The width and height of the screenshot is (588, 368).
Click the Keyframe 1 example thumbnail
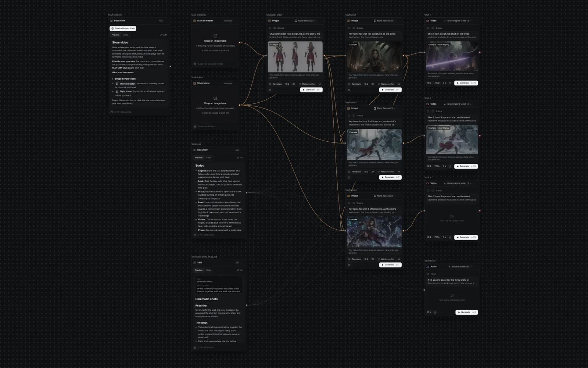coord(374,57)
